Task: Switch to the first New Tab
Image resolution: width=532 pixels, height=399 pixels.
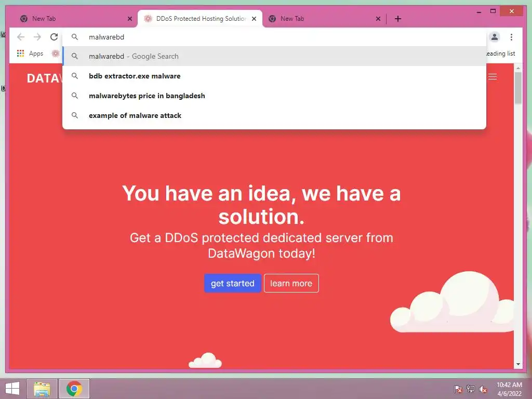Action: 73,19
